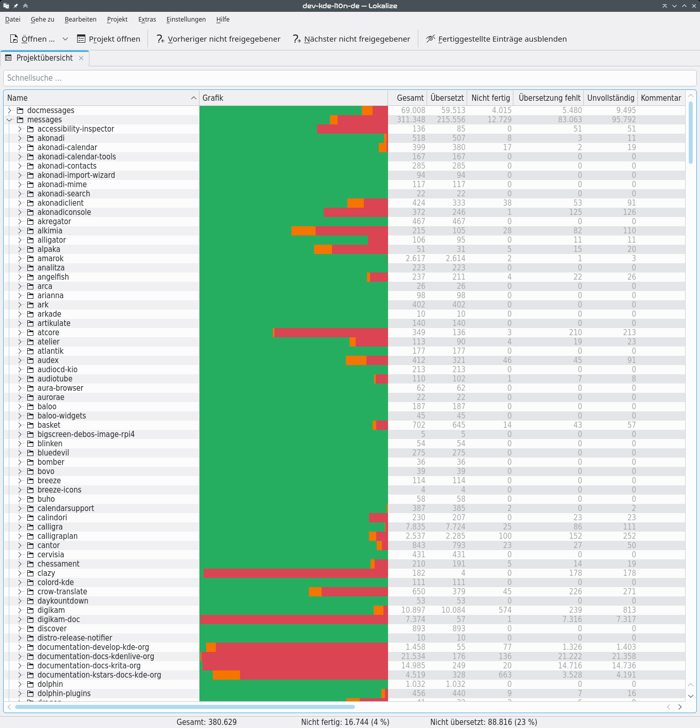
Task: Expand the digikam-doc folder
Action: [x=20, y=620]
